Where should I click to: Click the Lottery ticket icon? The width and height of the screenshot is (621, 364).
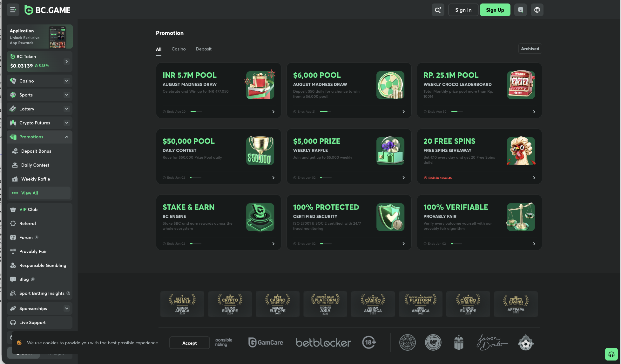pyautogui.click(x=13, y=109)
